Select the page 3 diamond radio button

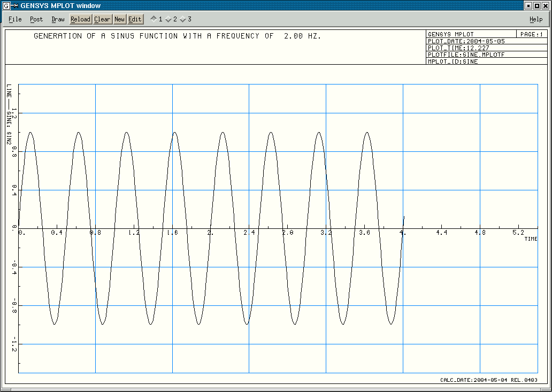click(183, 19)
